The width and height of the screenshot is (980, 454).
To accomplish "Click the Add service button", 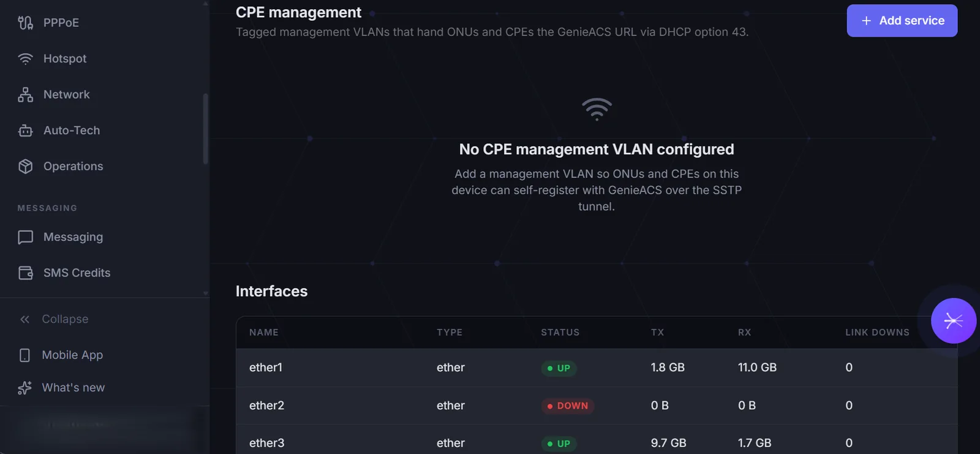I will (x=902, y=21).
